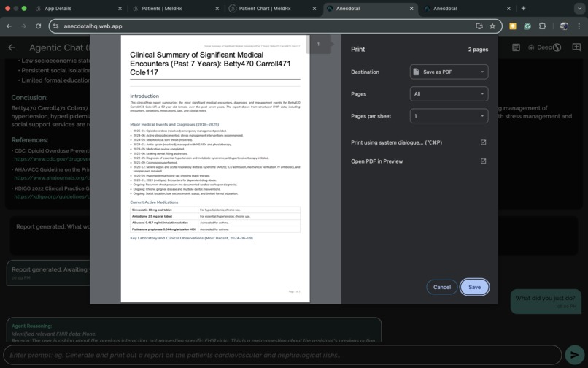Open the yellow note extension icon
The height and width of the screenshot is (368, 588).
(x=513, y=26)
